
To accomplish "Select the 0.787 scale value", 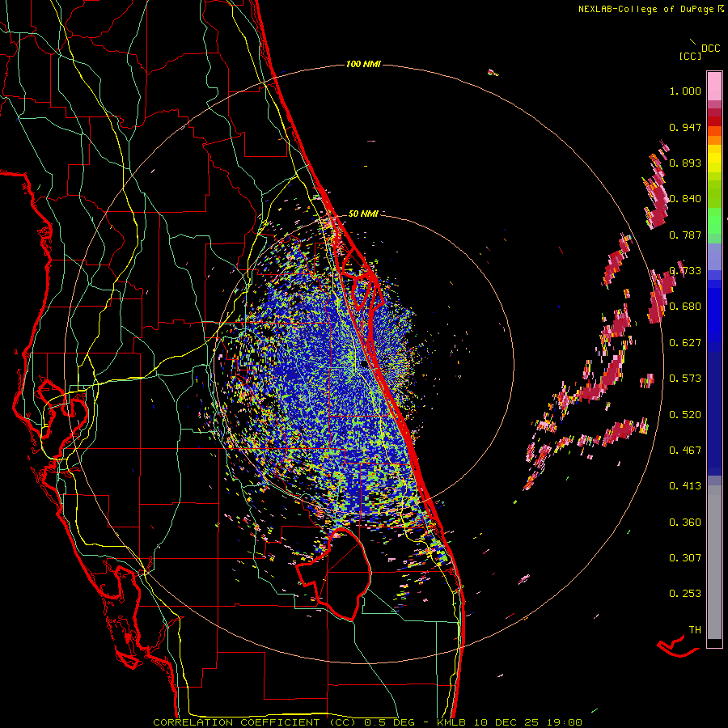I will tap(685, 235).
